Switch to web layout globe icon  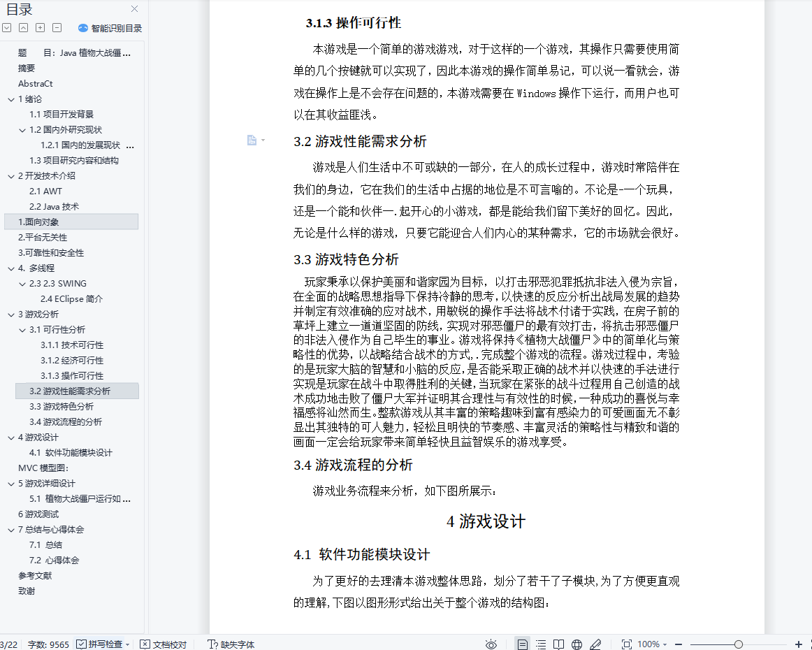[x=577, y=644]
